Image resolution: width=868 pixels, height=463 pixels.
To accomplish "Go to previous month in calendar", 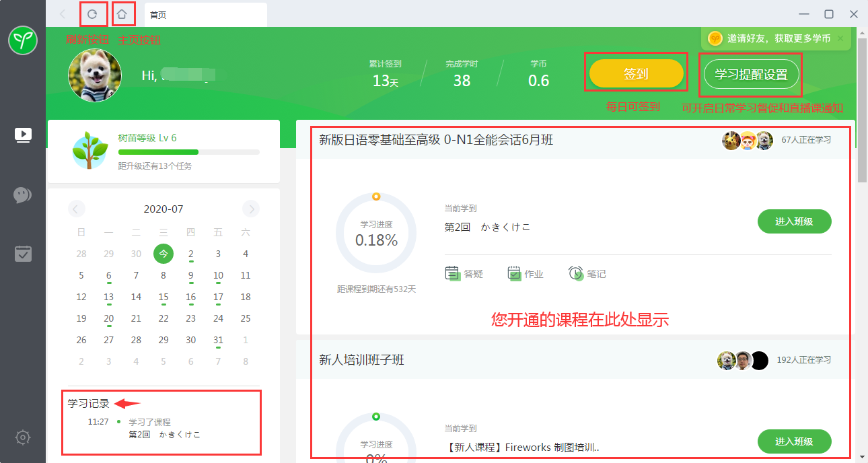I will click(77, 209).
